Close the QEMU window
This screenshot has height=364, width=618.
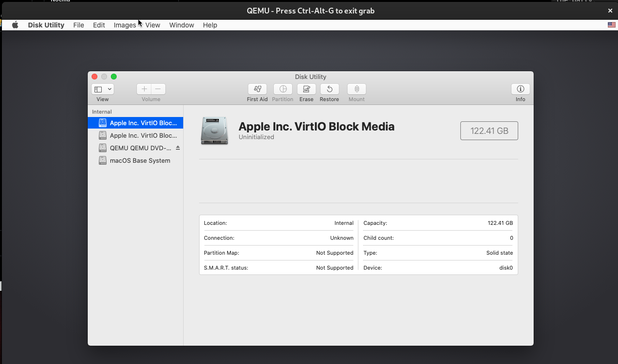(610, 11)
